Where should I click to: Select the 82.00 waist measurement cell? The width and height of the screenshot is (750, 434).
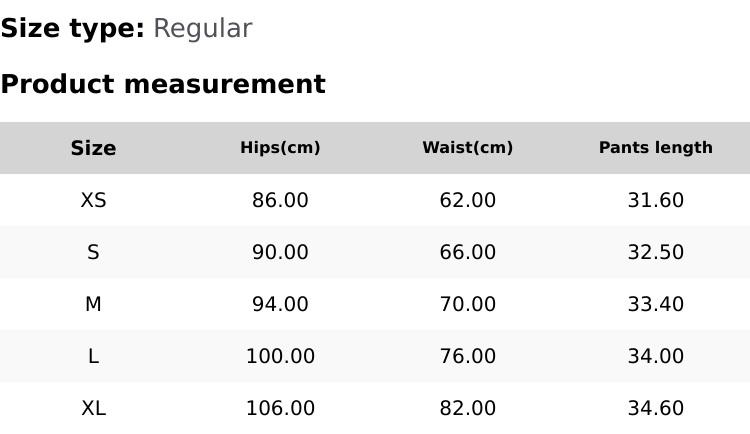tap(467, 409)
